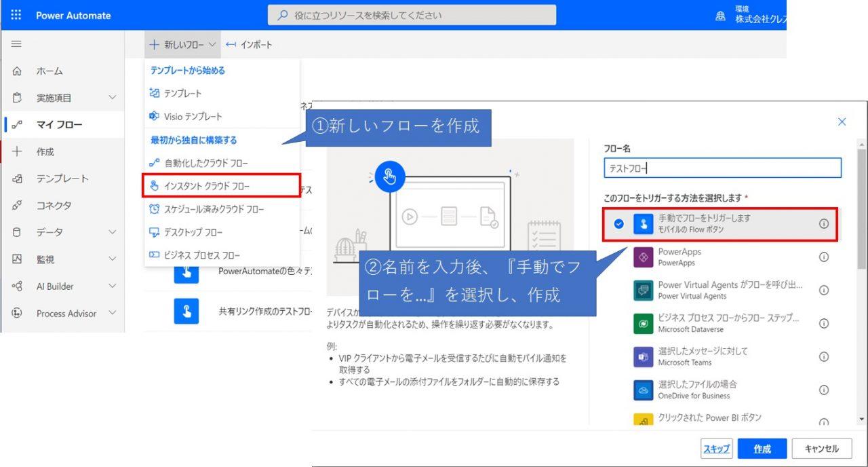
Task: Choose インスタント クラウド フロー
Action: [x=222, y=186]
